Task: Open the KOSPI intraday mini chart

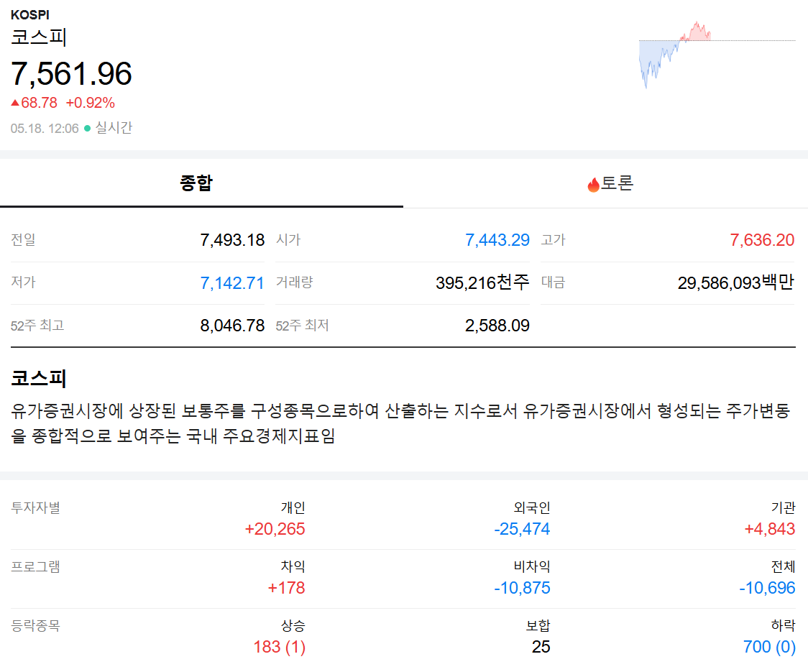Action: (717, 55)
